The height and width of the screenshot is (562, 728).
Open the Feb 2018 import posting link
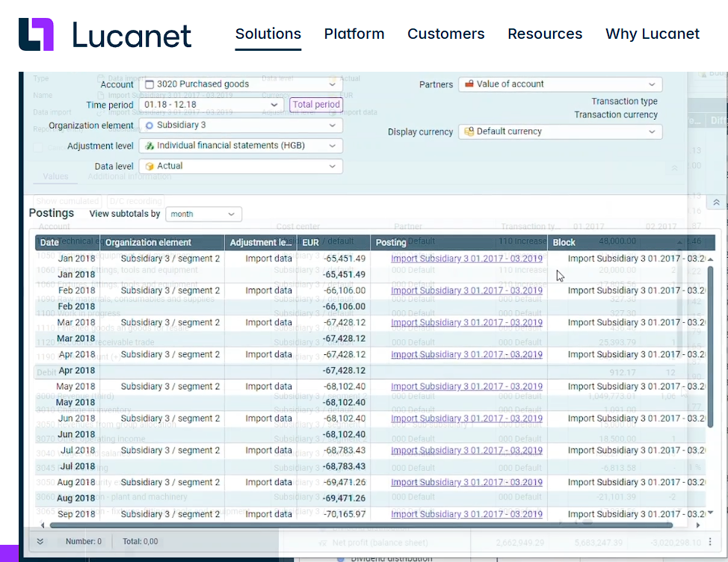click(466, 291)
